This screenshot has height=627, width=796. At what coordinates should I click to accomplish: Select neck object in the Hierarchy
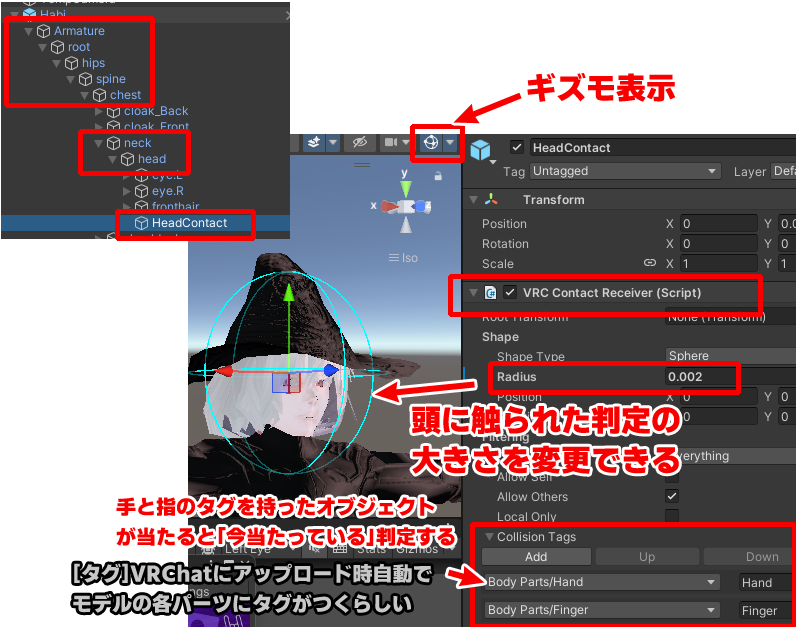[x=138, y=143]
